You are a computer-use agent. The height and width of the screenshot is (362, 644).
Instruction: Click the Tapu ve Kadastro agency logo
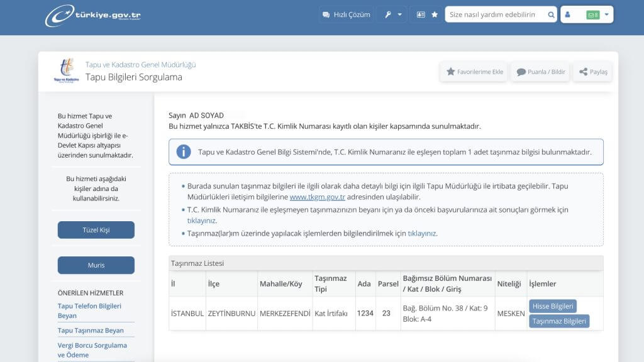pos(67,70)
